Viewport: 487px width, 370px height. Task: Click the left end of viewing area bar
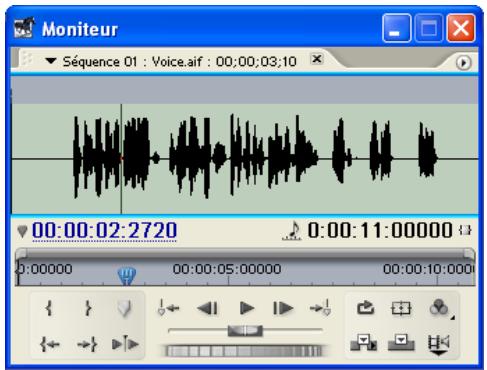click(x=21, y=253)
